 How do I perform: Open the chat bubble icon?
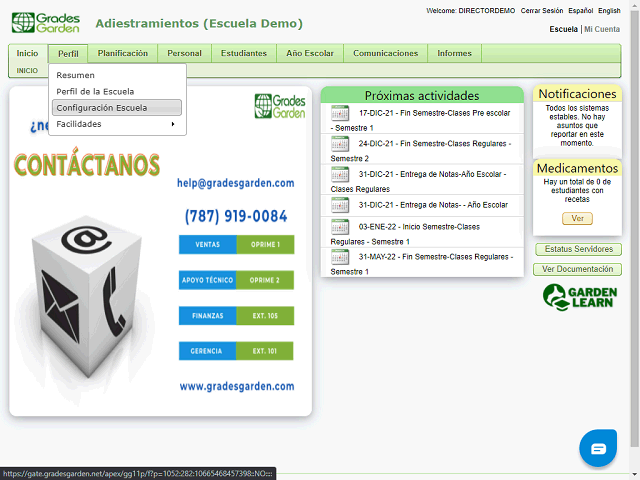click(x=598, y=448)
